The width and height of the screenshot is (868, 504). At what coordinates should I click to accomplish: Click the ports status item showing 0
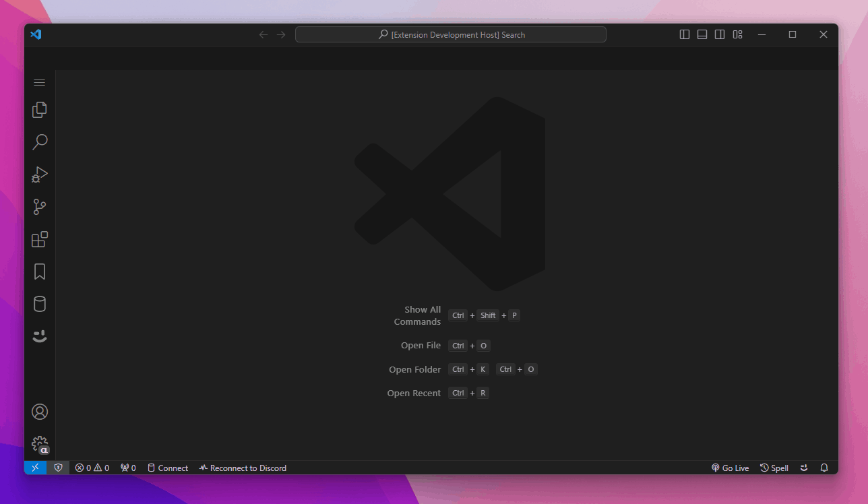tap(128, 468)
